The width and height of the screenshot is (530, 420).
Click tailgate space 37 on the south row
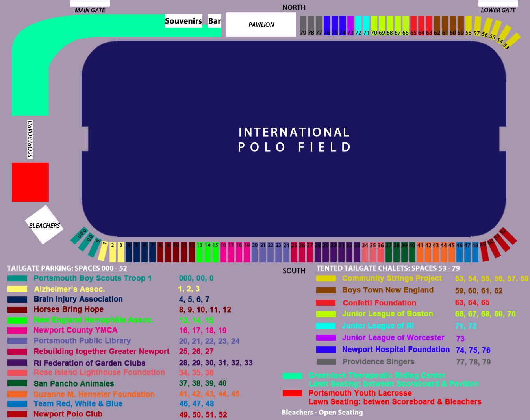[389, 252]
